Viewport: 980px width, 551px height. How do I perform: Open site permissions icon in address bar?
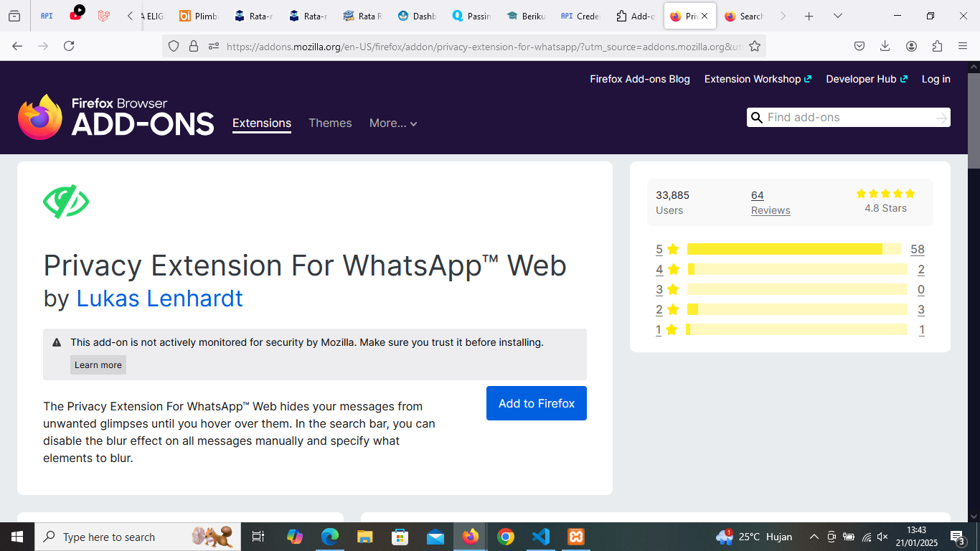click(213, 46)
